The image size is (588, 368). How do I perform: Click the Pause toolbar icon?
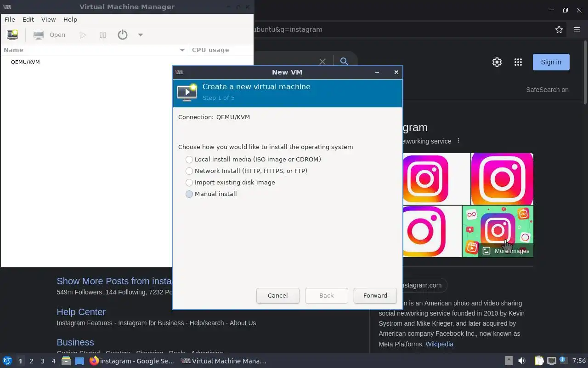point(103,34)
